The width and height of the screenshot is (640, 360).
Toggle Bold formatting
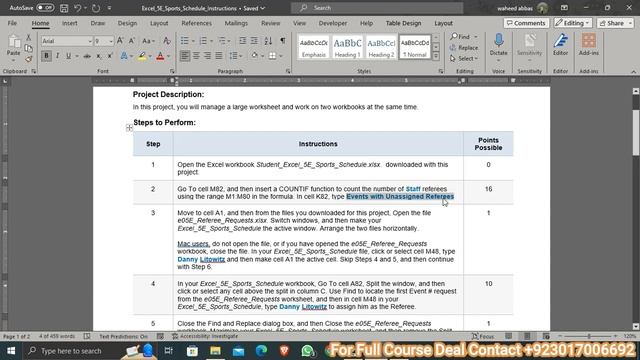[46, 56]
